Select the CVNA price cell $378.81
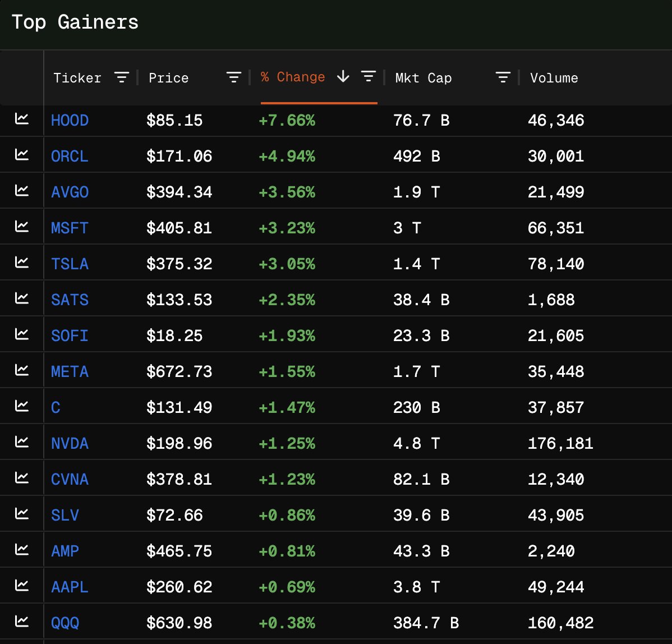Viewport: 672px width, 644px height. click(x=179, y=479)
